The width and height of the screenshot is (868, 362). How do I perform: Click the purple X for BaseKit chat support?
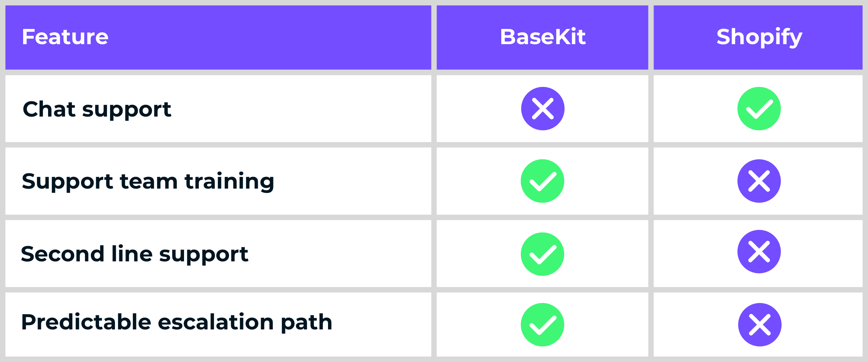click(x=542, y=109)
